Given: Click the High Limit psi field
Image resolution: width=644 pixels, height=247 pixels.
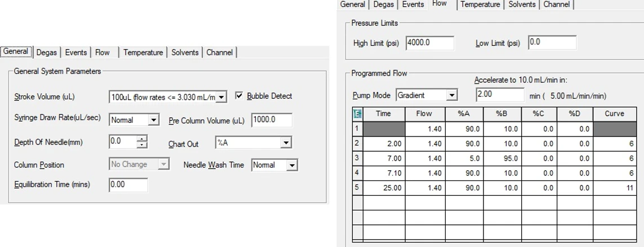Looking at the screenshot, I should click(429, 43).
